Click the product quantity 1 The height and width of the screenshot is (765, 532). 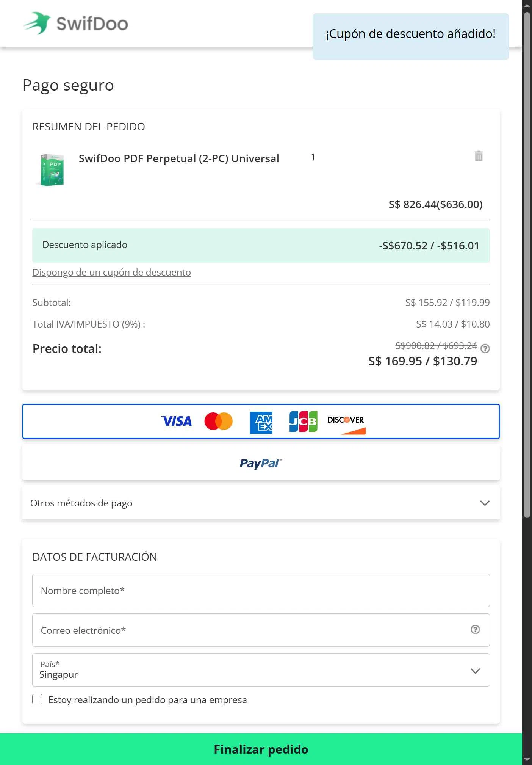coord(313,157)
